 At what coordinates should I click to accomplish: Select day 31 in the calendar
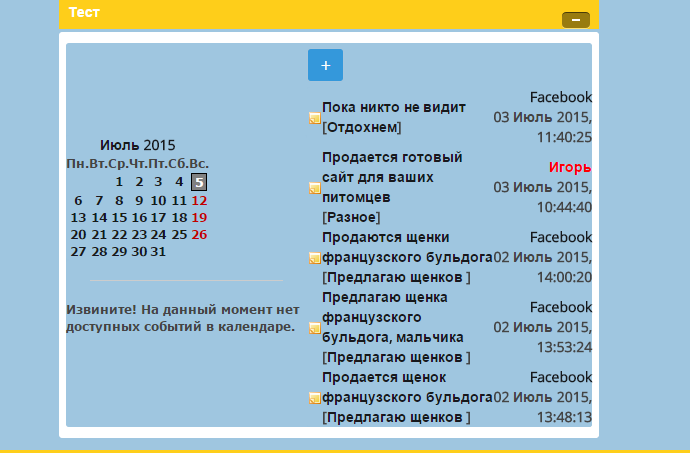(158, 251)
